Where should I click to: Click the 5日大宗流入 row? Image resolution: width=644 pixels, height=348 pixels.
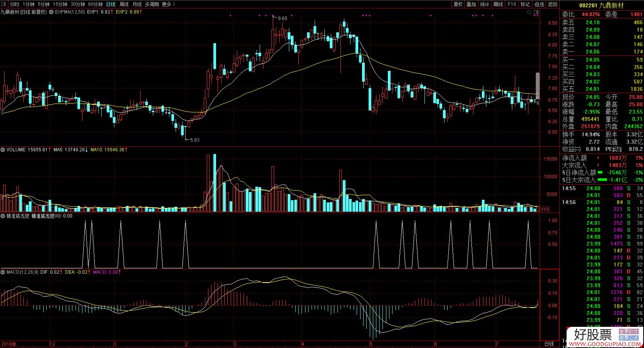point(602,180)
